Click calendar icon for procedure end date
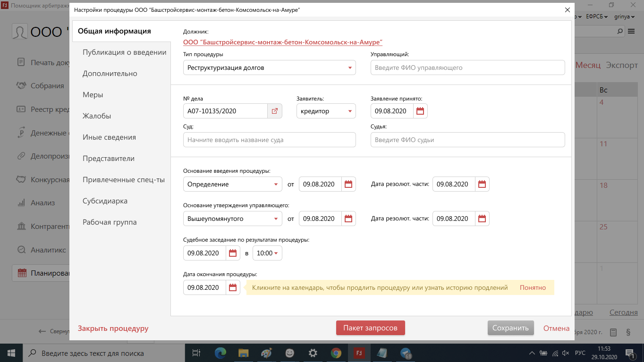Screen dimensions: 644x362 coord(233,288)
